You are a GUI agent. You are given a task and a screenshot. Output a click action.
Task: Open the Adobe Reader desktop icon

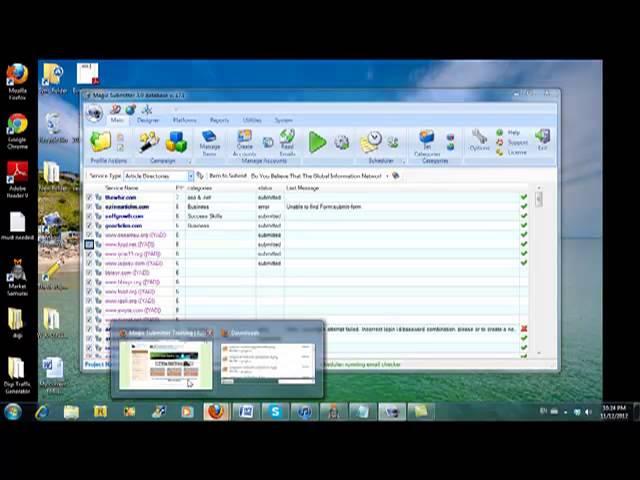pyautogui.click(x=17, y=180)
